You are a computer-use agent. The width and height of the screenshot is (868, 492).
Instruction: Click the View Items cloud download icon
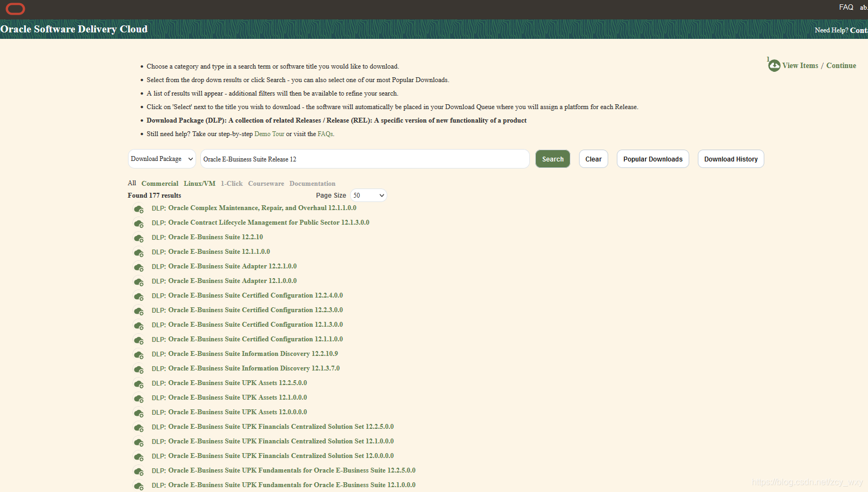click(x=774, y=66)
